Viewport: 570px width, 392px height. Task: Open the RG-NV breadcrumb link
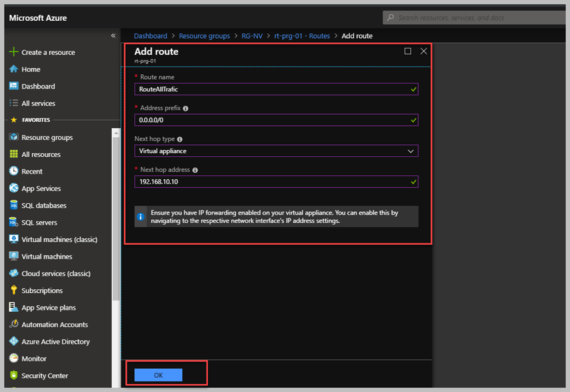(x=252, y=36)
